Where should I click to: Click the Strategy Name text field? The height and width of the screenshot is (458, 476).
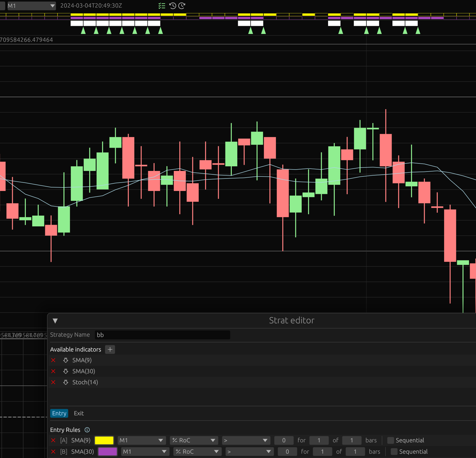pos(162,335)
